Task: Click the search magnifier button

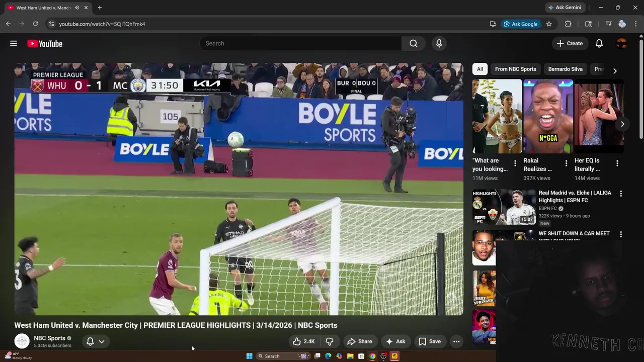Action: click(414, 44)
